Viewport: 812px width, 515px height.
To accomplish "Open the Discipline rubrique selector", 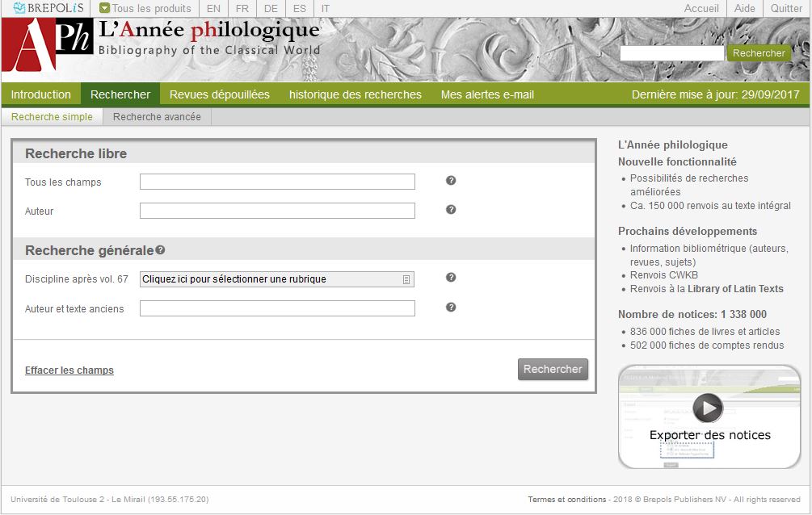I will coord(277,279).
